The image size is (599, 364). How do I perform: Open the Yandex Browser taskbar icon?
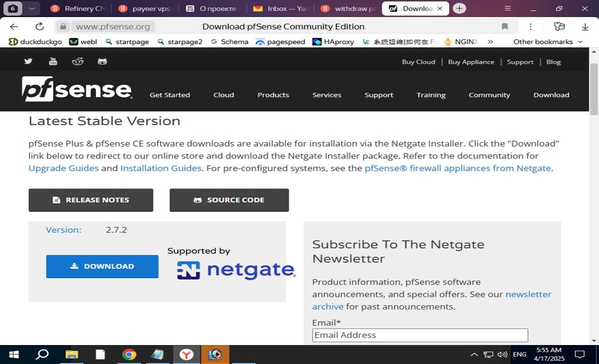187,355
